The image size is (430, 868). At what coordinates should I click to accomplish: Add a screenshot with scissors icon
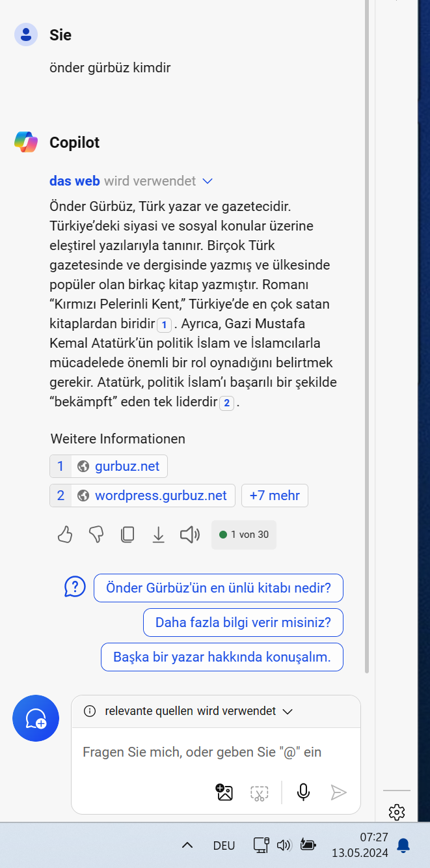click(260, 792)
